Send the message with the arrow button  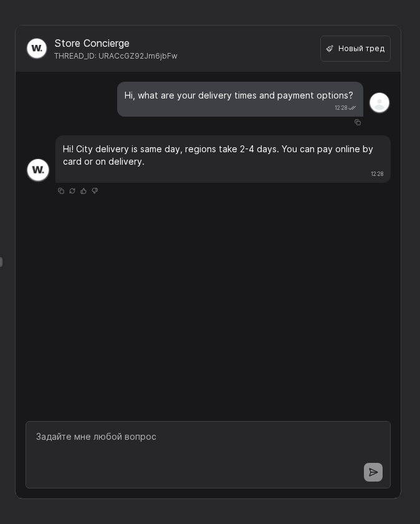tap(373, 472)
